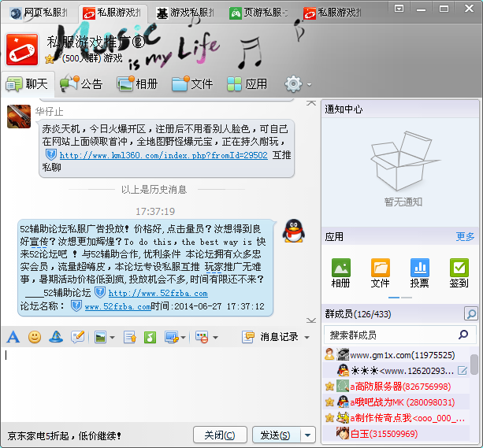
Task: Expand the screen capture dropdown arrow
Action: 184,338
